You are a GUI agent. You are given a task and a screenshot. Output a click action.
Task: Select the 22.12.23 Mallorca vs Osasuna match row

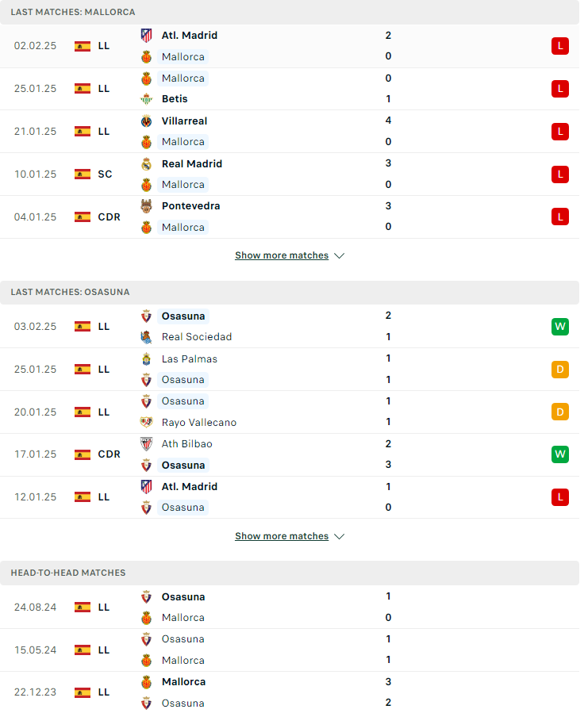point(290,692)
